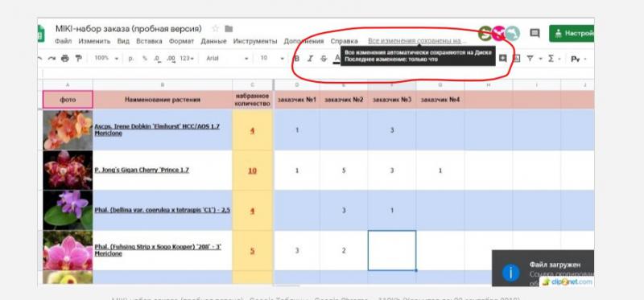Open the Ascps. Irene Dobkin link
This screenshot has width=644, height=300.
[157, 129]
